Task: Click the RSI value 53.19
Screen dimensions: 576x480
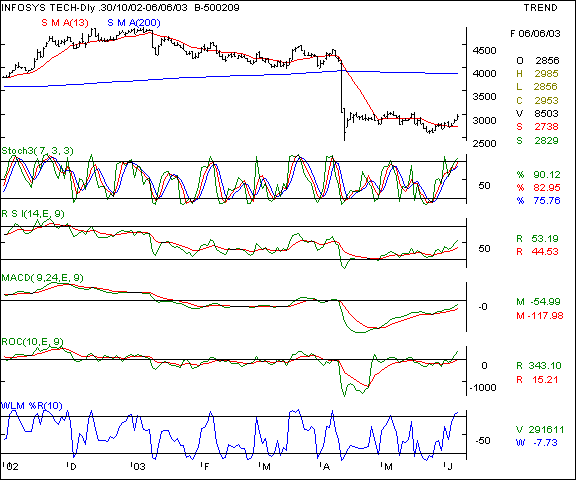Action: point(545,239)
